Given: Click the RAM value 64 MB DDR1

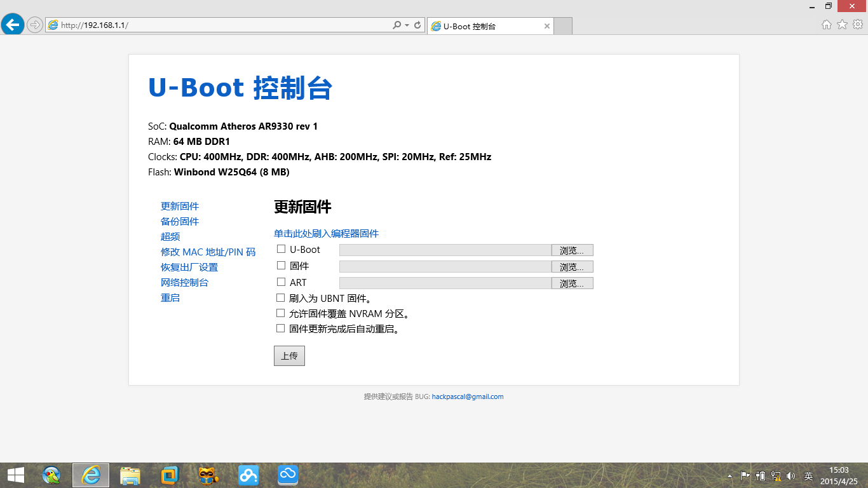Looking at the screenshot, I should (201, 142).
